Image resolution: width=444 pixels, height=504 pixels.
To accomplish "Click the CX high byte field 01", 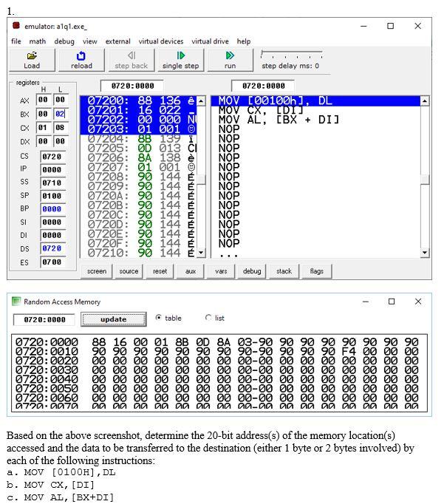I will pyautogui.click(x=43, y=128).
